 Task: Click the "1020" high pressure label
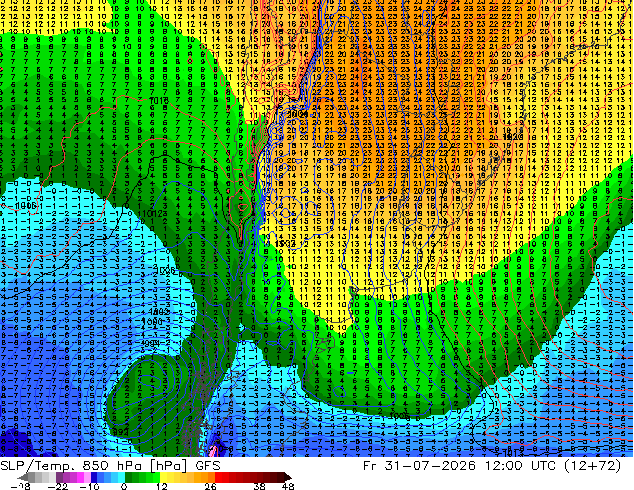tap(513, 137)
